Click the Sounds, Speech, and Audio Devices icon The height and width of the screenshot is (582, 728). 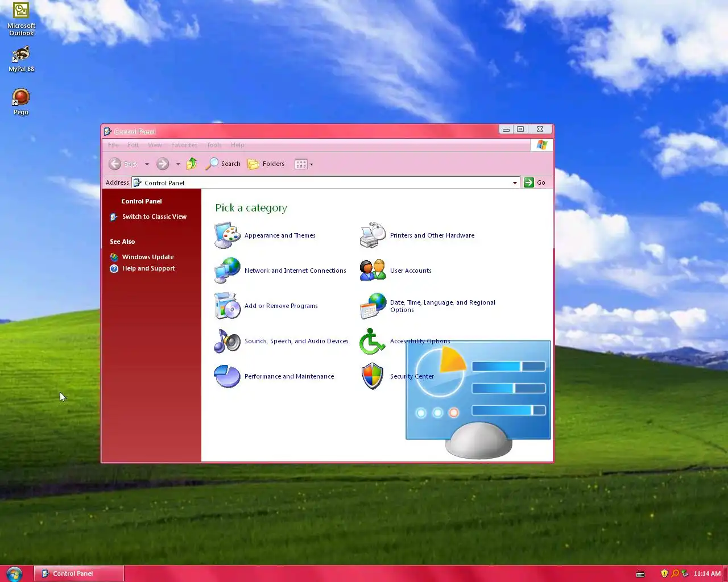pyautogui.click(x=227, y=341)
